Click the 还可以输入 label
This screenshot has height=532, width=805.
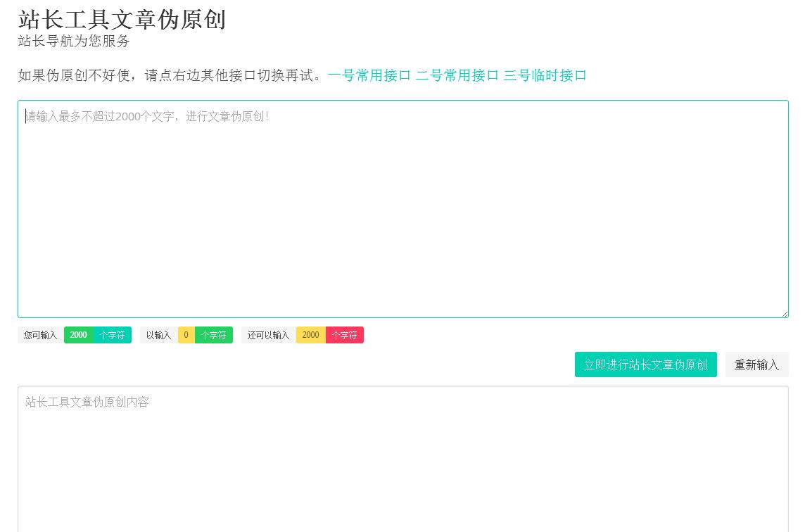[269, 336]
